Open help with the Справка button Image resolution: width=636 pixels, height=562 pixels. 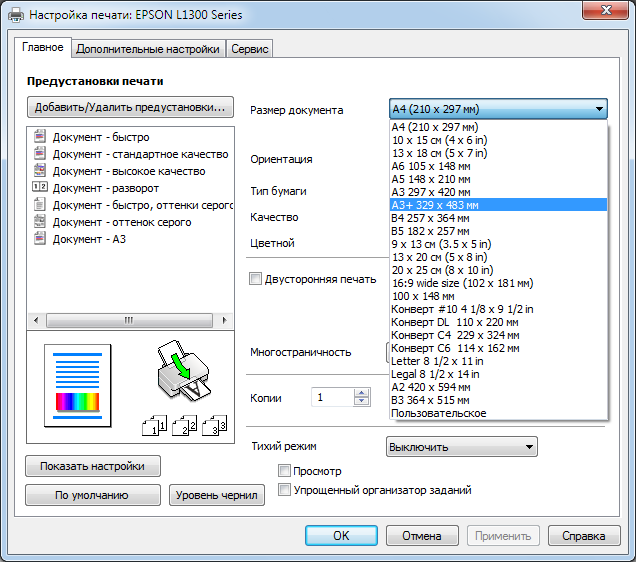(584, 536)
